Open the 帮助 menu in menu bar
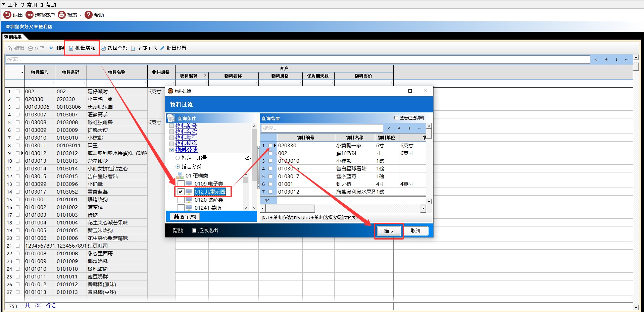The width and height of the screenshot is (644, 312). click(x=48, y=5)
